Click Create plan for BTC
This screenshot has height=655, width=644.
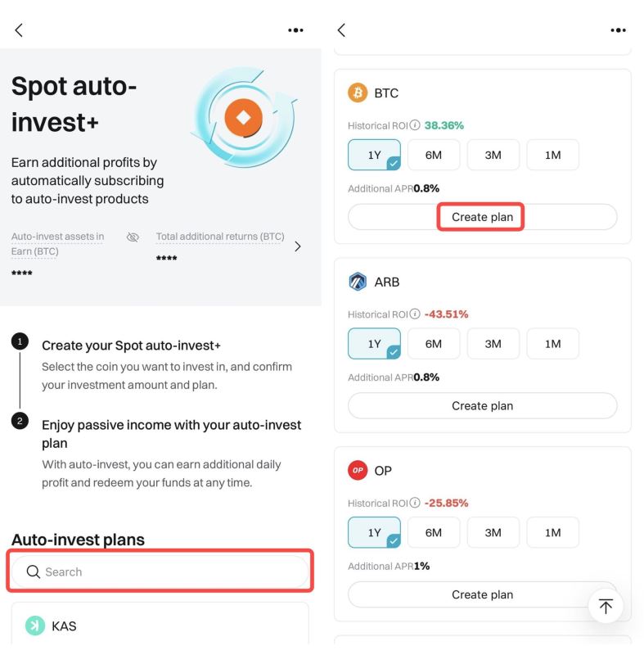point(481,216)
